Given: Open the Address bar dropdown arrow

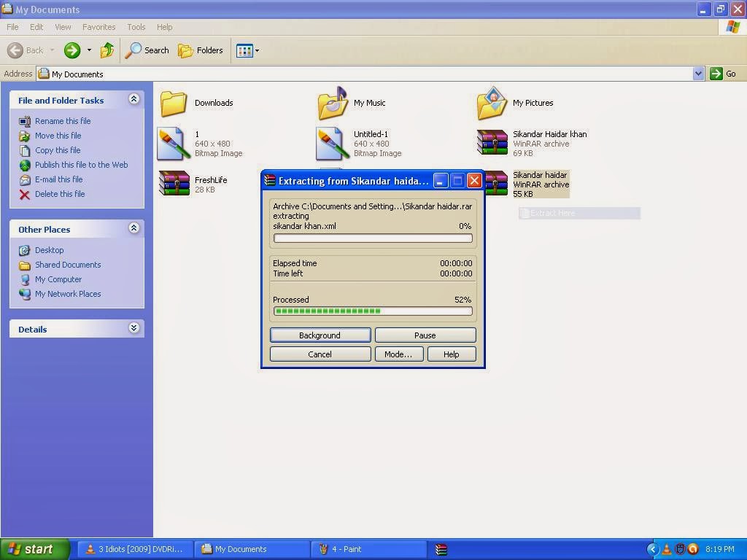Looking at the screenshot, I should click(x=698, y=74).
